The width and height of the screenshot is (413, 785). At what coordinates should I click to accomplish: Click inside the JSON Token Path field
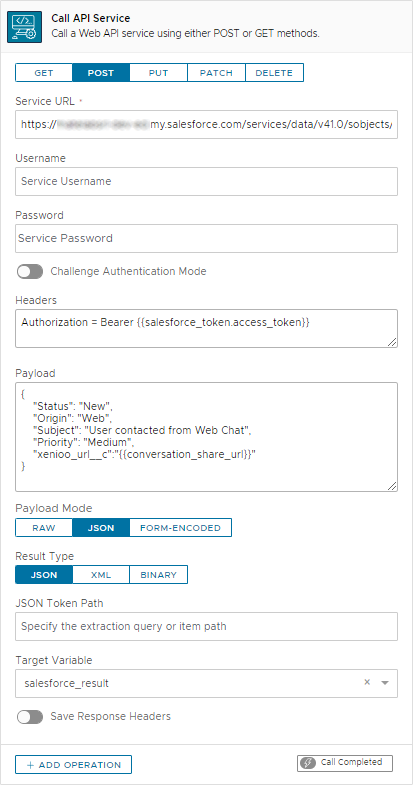click(x=206, y=626)
